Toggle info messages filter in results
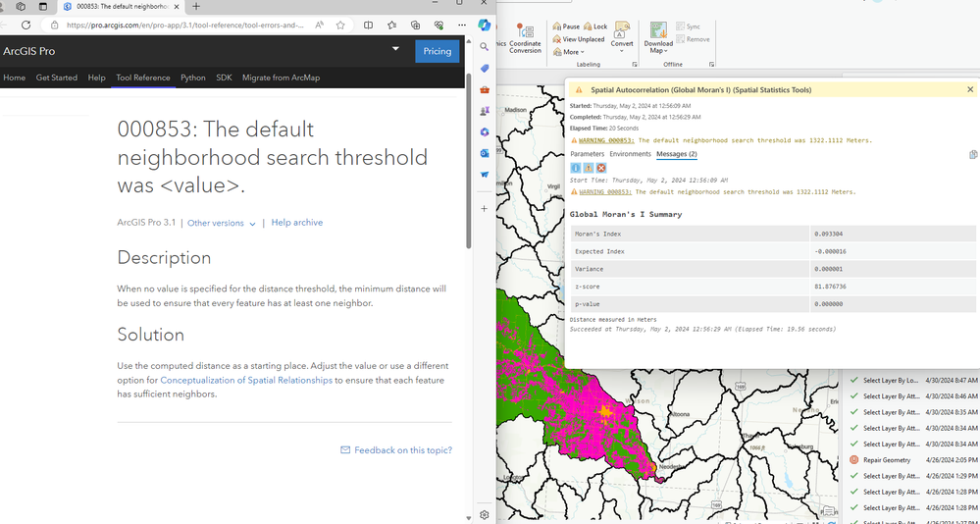Viewport: 980px width, 524px height. (576, 168)
